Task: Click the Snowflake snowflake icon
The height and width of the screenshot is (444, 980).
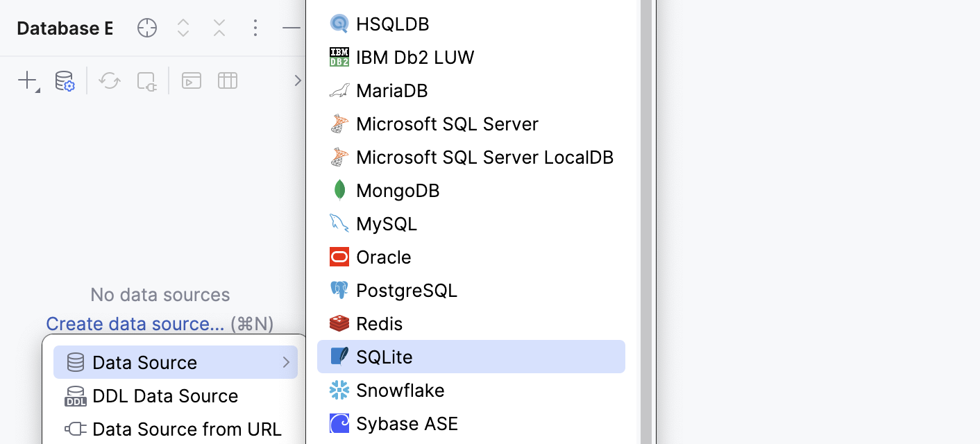Action: [x=339, y=390]
